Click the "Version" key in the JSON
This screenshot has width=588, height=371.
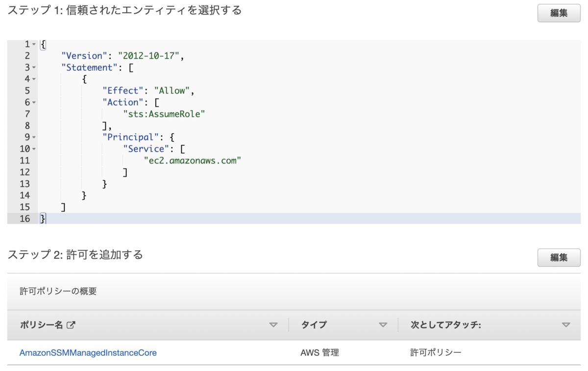[84, 56]
